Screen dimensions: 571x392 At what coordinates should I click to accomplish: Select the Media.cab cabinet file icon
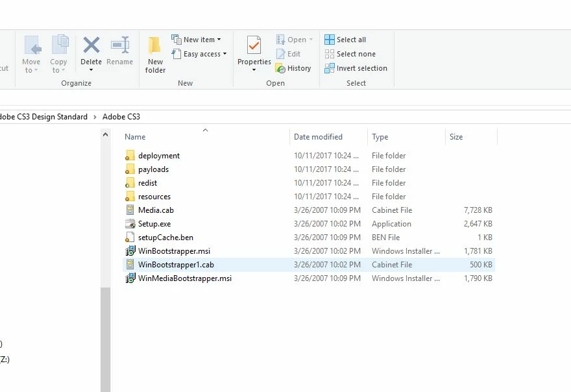pyautogui.click(x=130, y=210)
